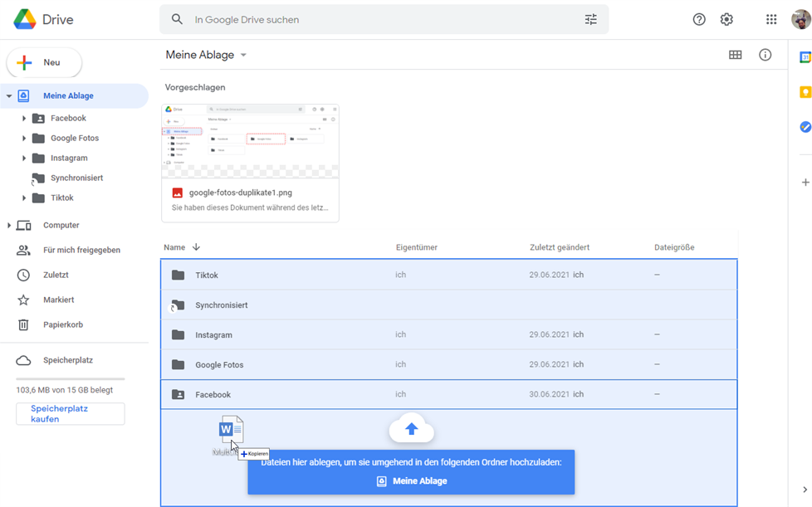The height and width of the screenshot is (507, 812).
Task: Go to Für mich freigegeben
Action: point(81,250)
